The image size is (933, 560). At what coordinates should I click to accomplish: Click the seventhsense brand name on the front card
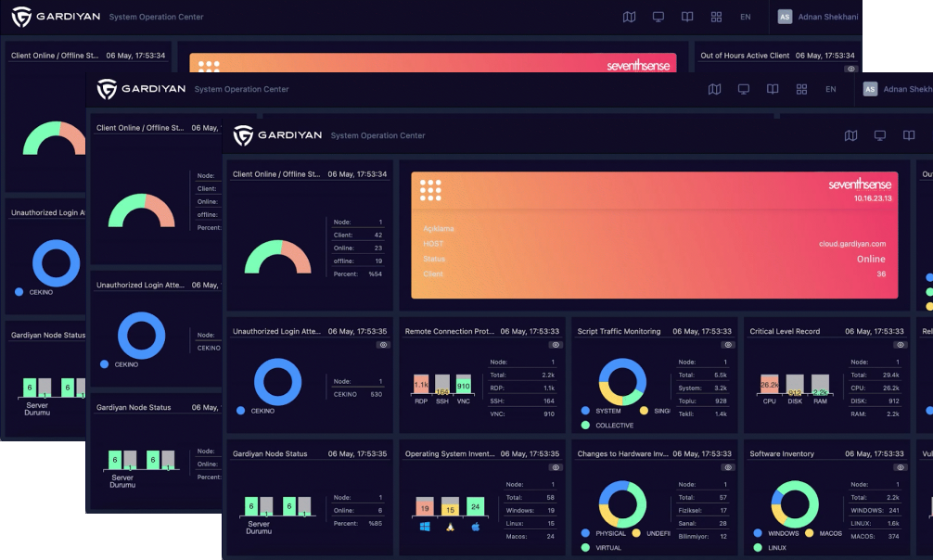coord(860,184)
